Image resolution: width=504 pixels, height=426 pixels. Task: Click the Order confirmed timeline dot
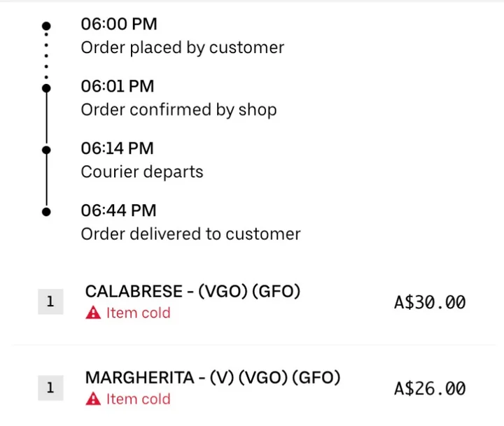46,88
